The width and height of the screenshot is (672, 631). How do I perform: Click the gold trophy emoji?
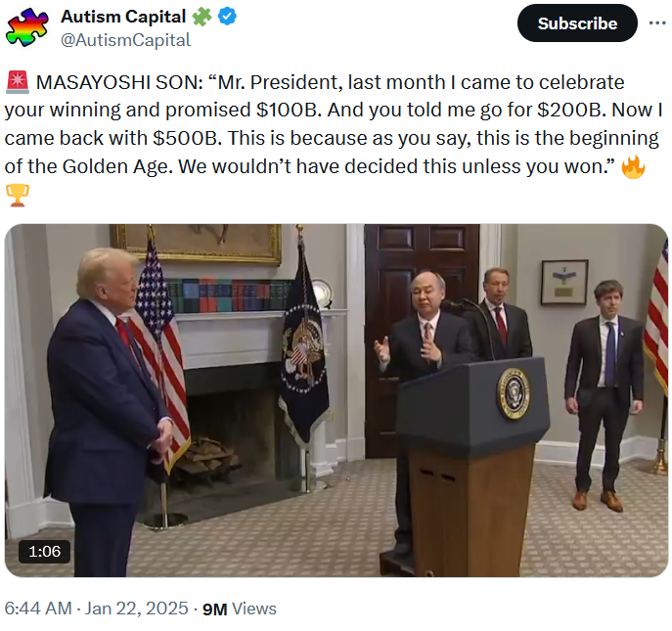coord(17,196)
